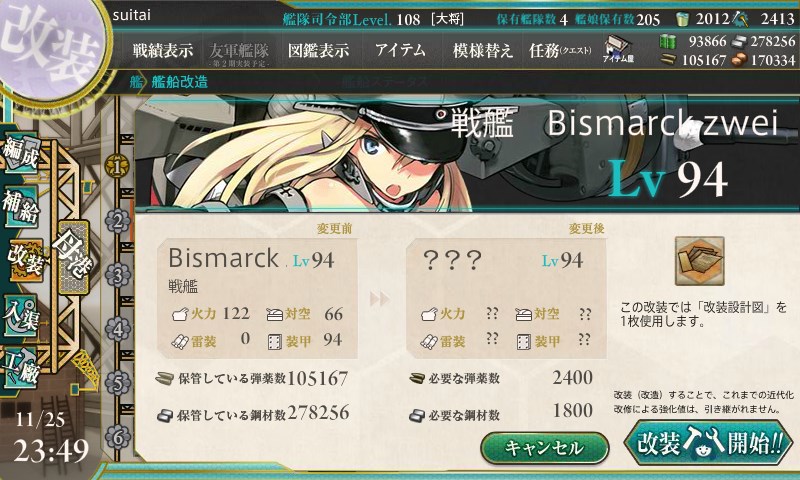800x480 pixels.
Task: Open the 図鑑表示 encyclopedia menu
Action: pos(318,50)
